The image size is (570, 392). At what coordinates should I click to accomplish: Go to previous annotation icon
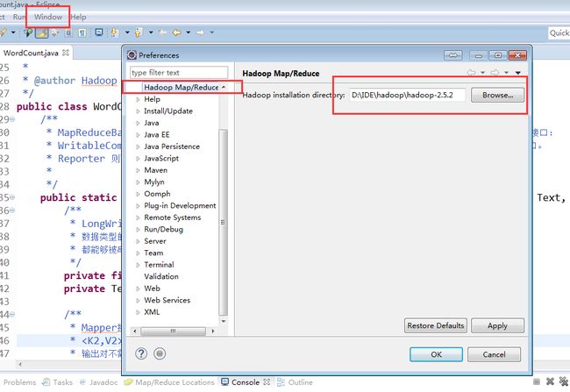coord(139,32)
